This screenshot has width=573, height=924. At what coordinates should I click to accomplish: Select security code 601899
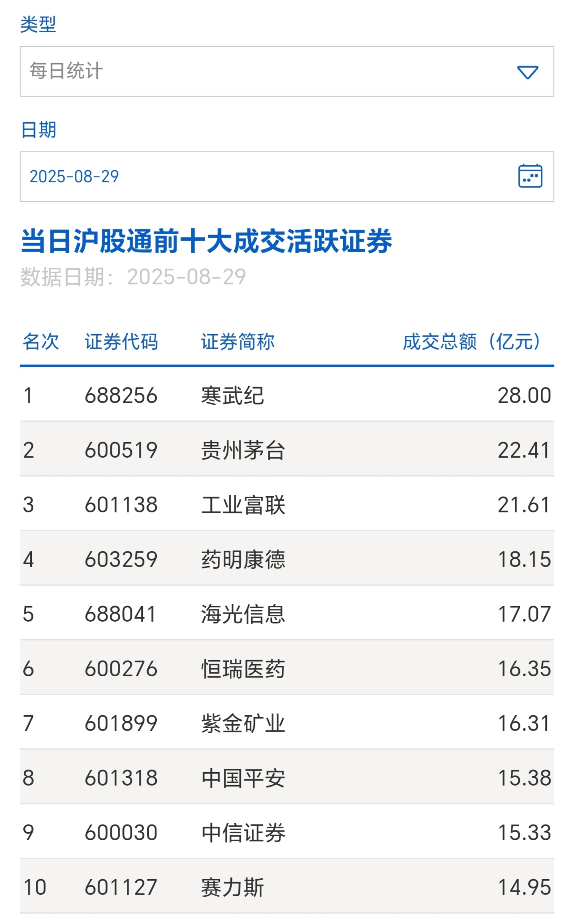coord(121,724)
